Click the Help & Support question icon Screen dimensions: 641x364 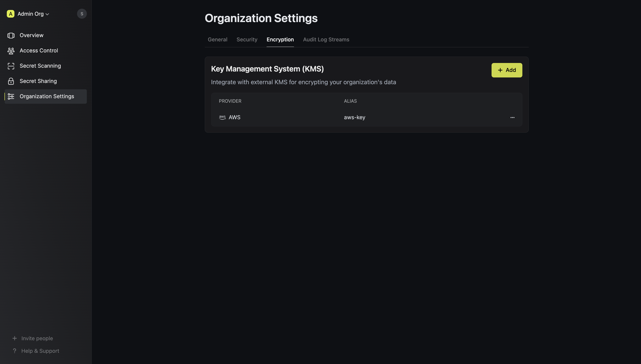tap(14, 351)
